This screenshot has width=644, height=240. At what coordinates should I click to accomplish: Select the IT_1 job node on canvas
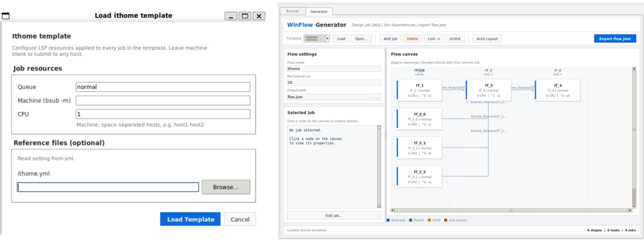pyautogui.click(x=419, y=90)
